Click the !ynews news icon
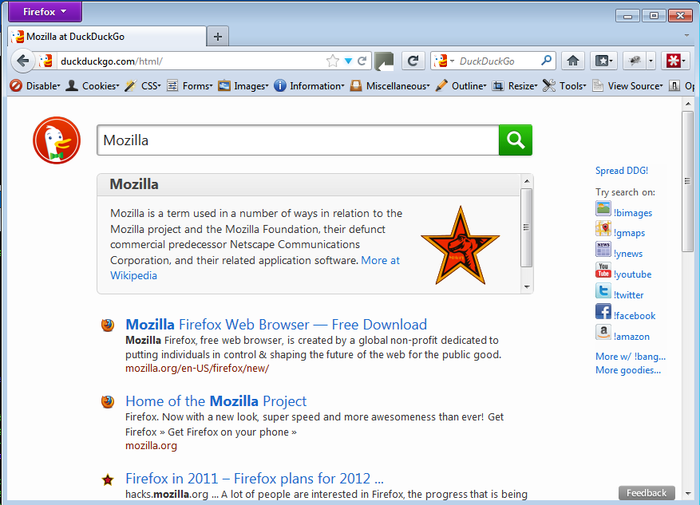Viewport: 700px width, 505px height. (x=603, y=249)
